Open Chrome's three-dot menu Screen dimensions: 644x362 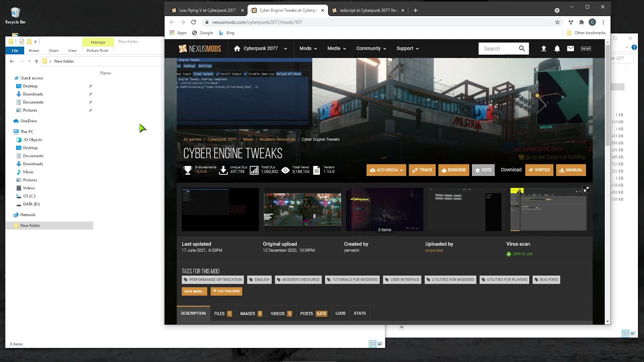coord(603,22)
